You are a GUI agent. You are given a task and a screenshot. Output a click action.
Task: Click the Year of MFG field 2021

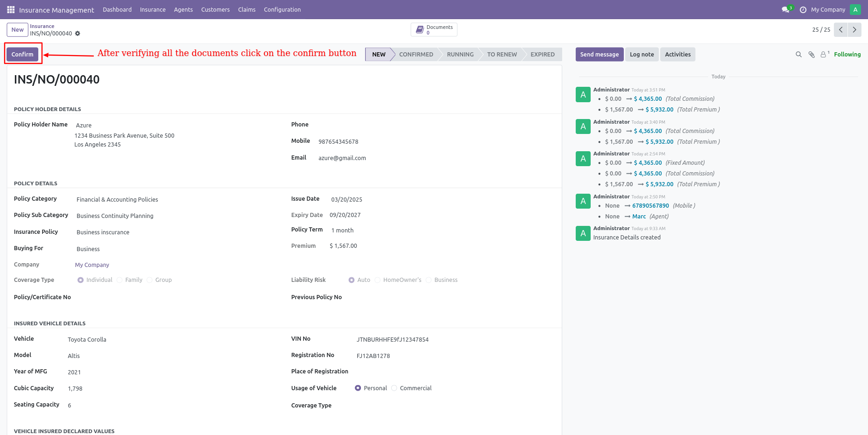74,372
